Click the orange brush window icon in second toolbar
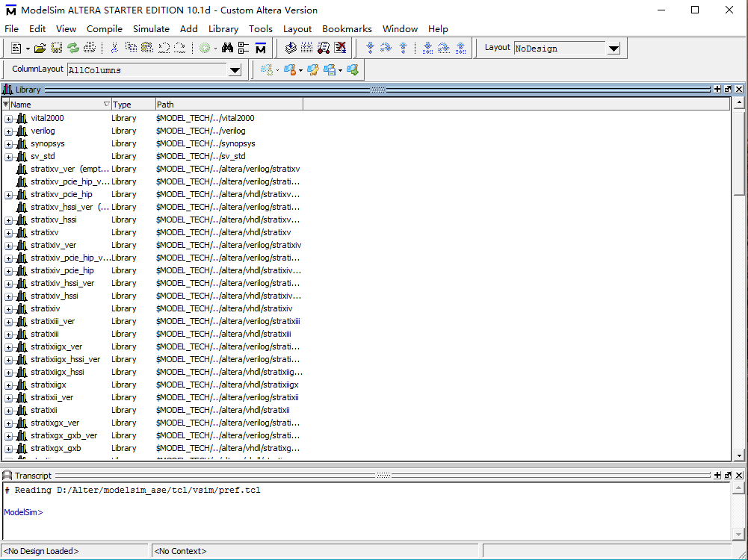Image resolution: width=748 pixels, height=560 pixels. coord(291,70)
